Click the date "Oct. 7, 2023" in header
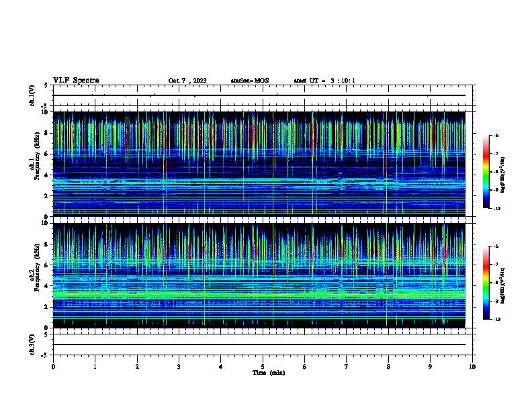The image size is (532, 411). 187,81
